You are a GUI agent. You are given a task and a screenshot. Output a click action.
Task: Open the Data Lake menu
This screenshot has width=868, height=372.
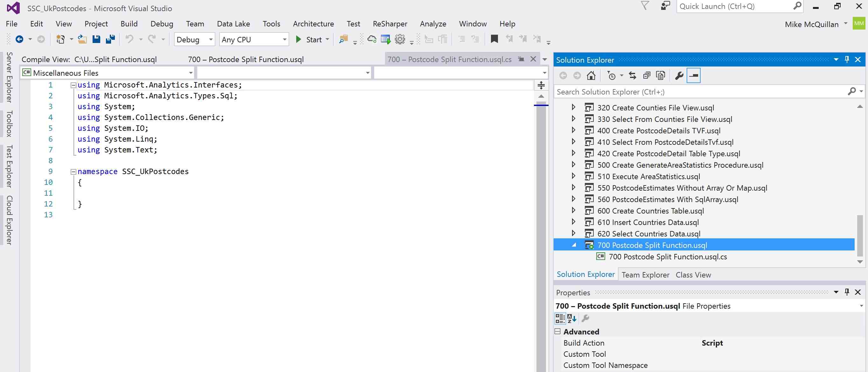(233, 24)
